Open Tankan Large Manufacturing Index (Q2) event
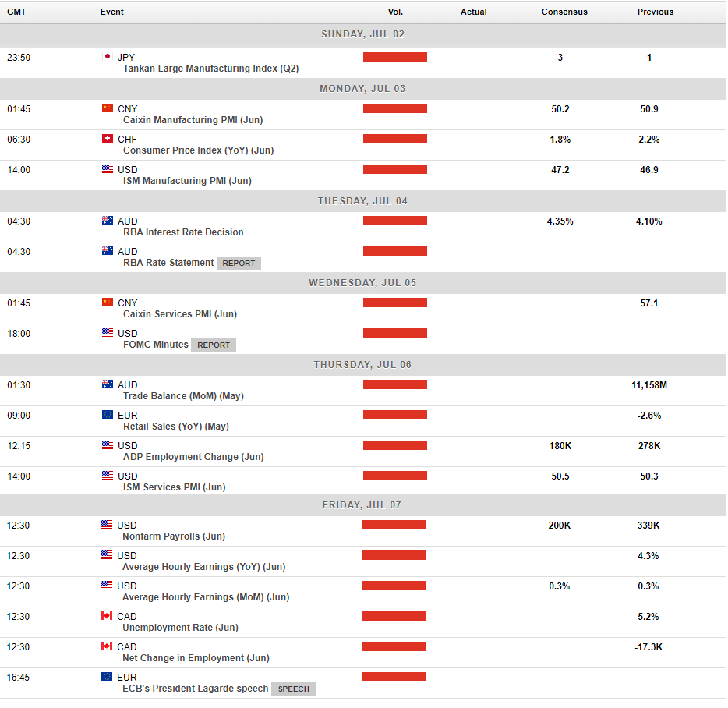Screen dimensions: 728x708 [210, 69]
